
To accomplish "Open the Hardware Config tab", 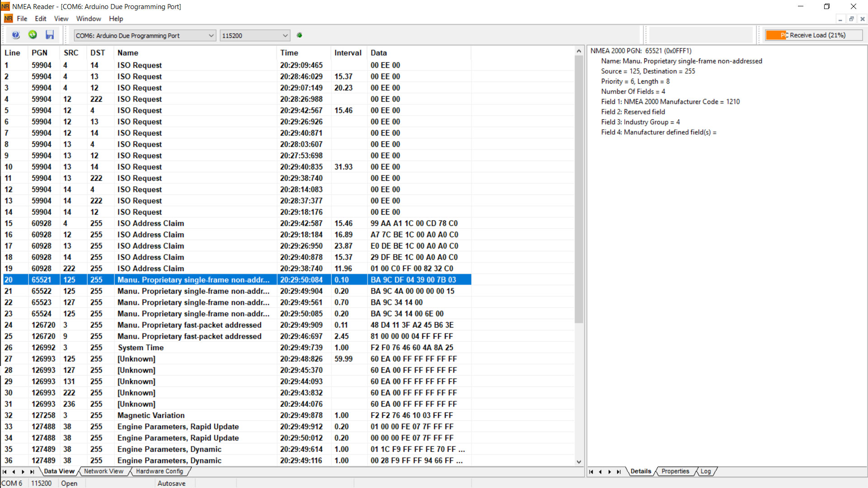I will click(x=160, y=471).
